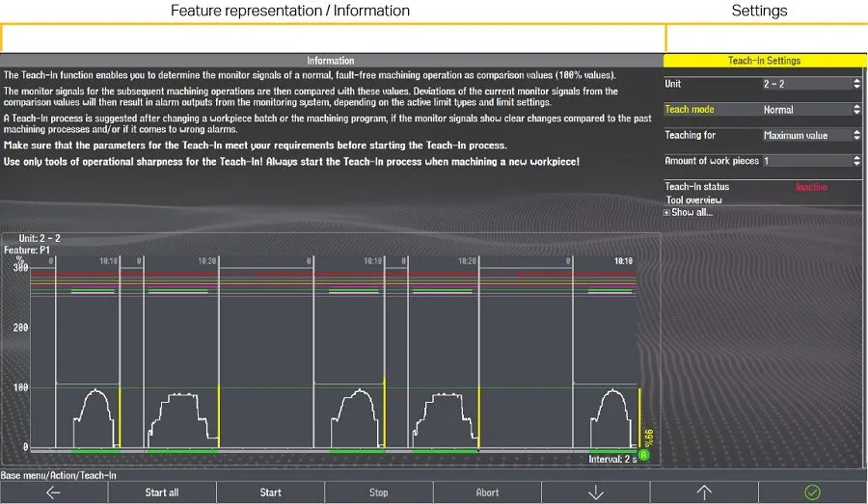Open the Unit selector showing 2 - 2

(810, 84)
